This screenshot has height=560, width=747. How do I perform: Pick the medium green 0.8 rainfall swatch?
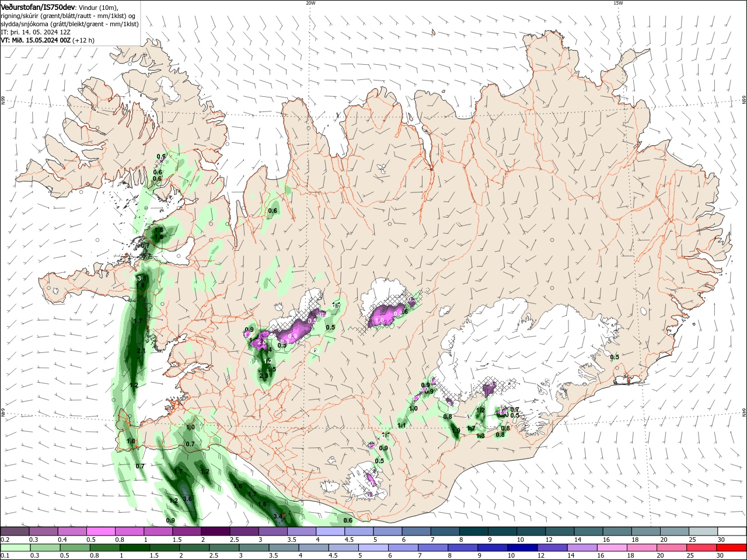pyautogui.click(x=104, y=548)
